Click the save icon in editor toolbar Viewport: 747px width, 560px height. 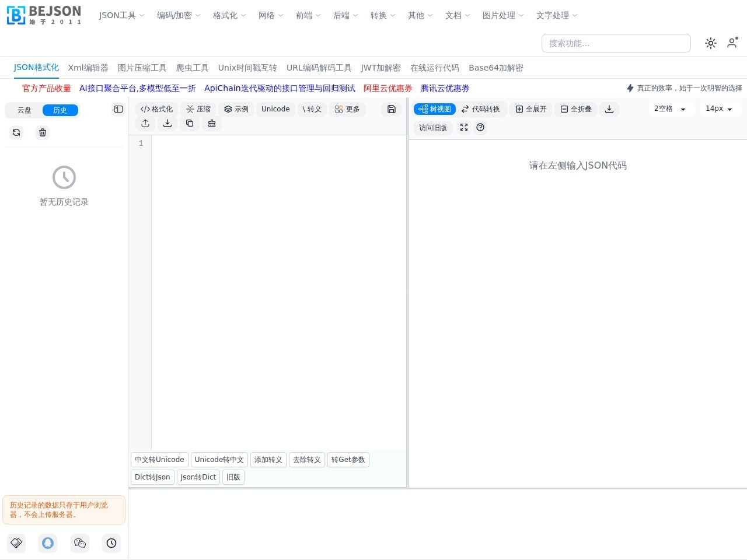click(x=392, y=109)
